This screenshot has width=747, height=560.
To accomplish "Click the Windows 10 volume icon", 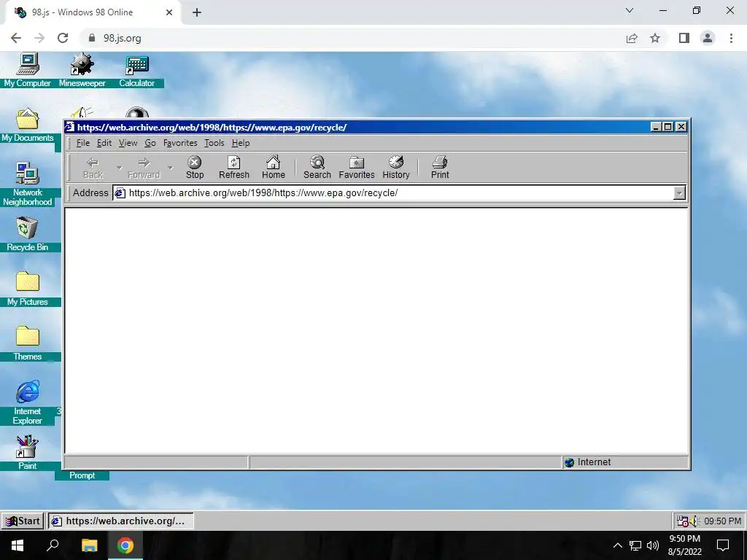I will [x=653, y=545].
